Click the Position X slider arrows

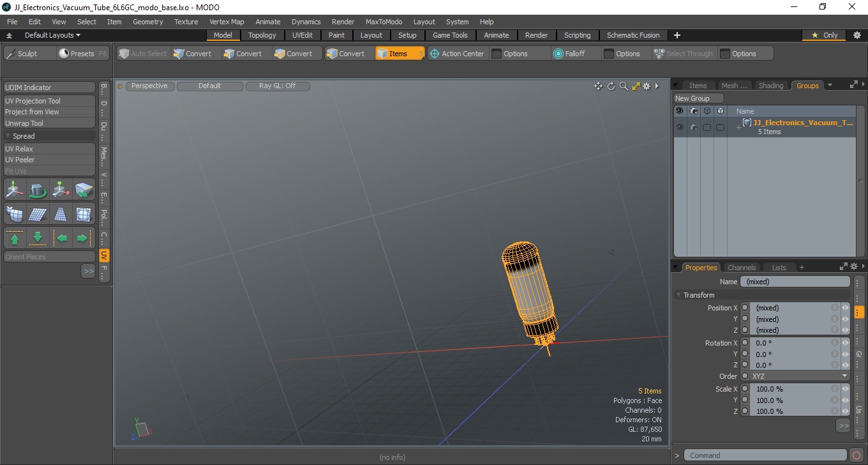pos(846,308)
